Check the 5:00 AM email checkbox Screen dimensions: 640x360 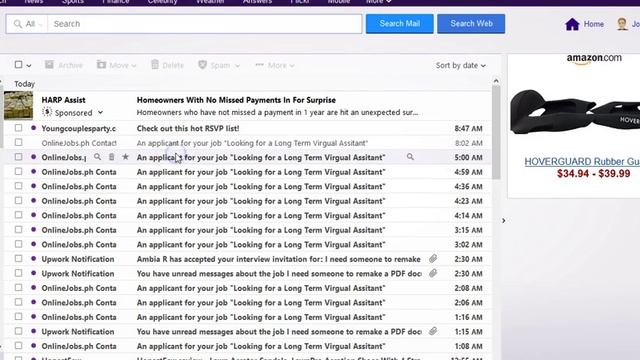point(18,157)
